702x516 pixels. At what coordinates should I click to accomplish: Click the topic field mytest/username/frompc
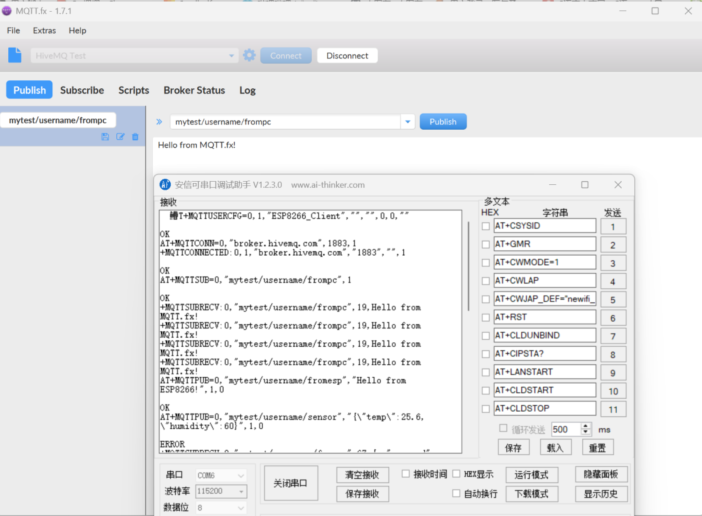[x=285, y=122]
